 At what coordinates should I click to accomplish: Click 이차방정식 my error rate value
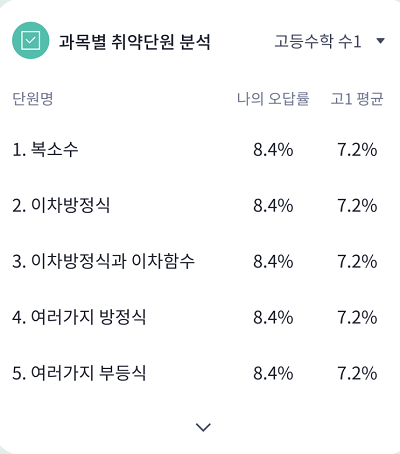tap(273, 206)
